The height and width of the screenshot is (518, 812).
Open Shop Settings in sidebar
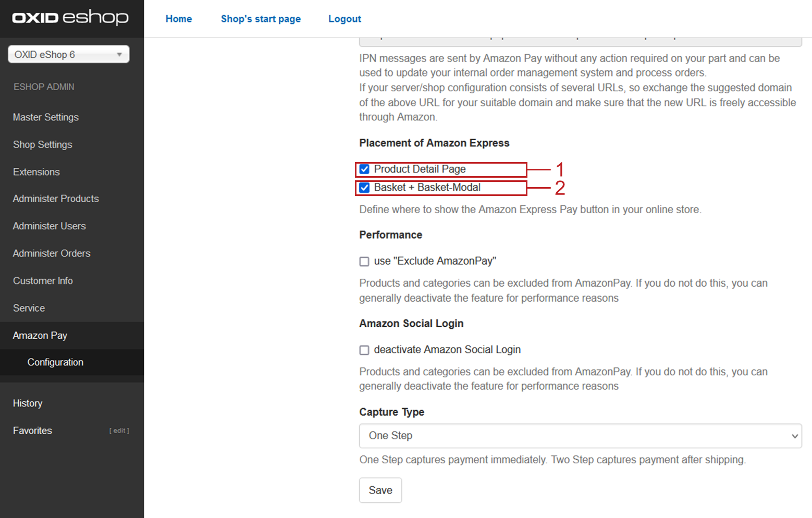click(x=43, y=145)
